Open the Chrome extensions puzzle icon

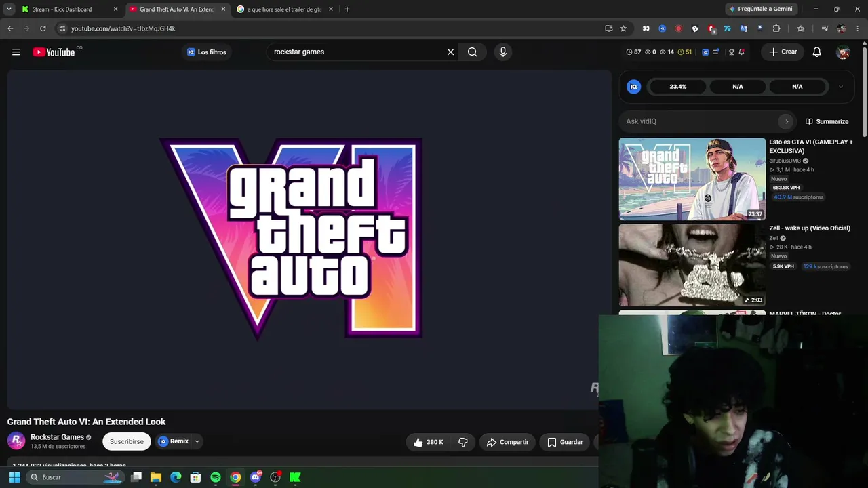776,28
